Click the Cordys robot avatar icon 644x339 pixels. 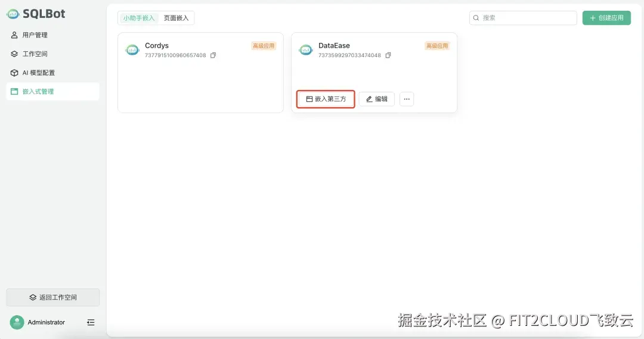coord(132,50)
